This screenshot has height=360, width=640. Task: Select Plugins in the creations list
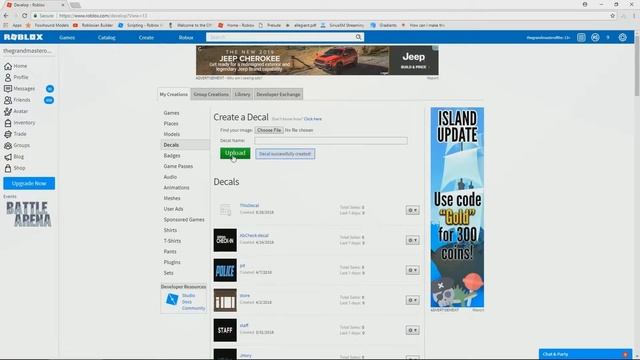pos(172,262)
